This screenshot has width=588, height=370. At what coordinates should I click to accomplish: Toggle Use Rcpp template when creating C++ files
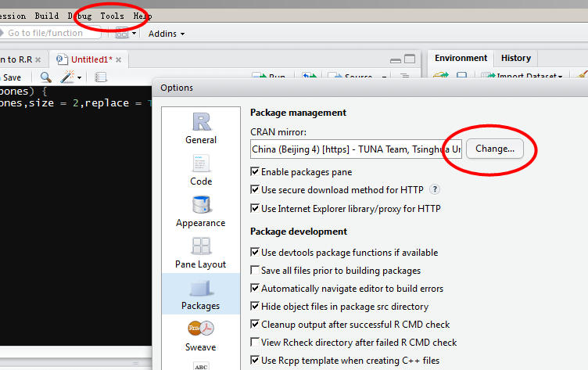[x=255, y=361]
